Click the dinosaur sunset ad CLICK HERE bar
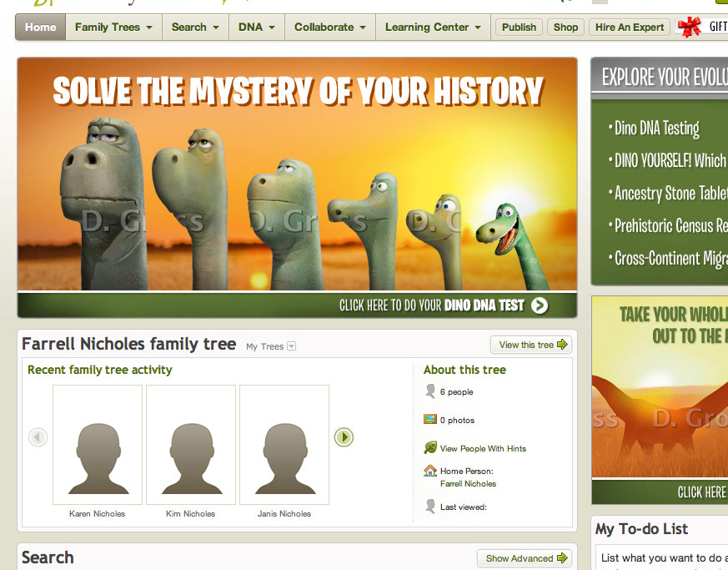 point(660,492)
